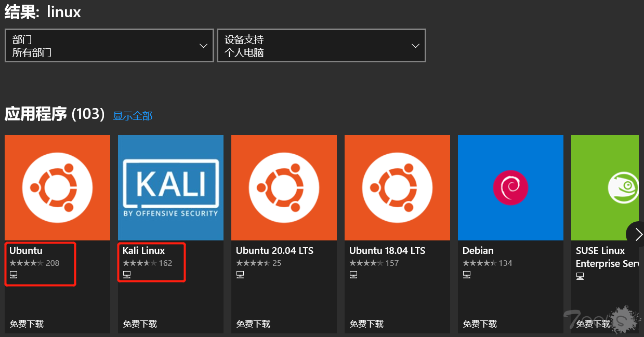Click the 结果: linux results heading
This screenshot has height=337, width=644.
43,12
